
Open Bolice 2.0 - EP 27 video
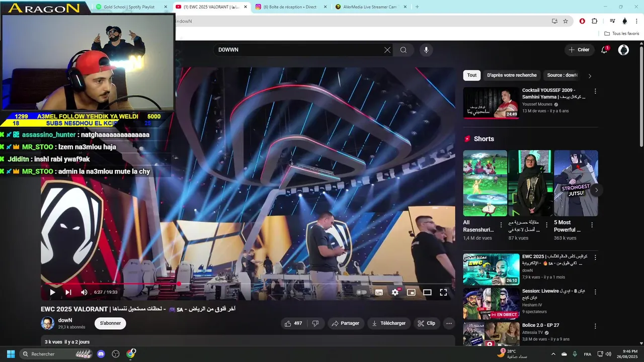coord(491,334)
